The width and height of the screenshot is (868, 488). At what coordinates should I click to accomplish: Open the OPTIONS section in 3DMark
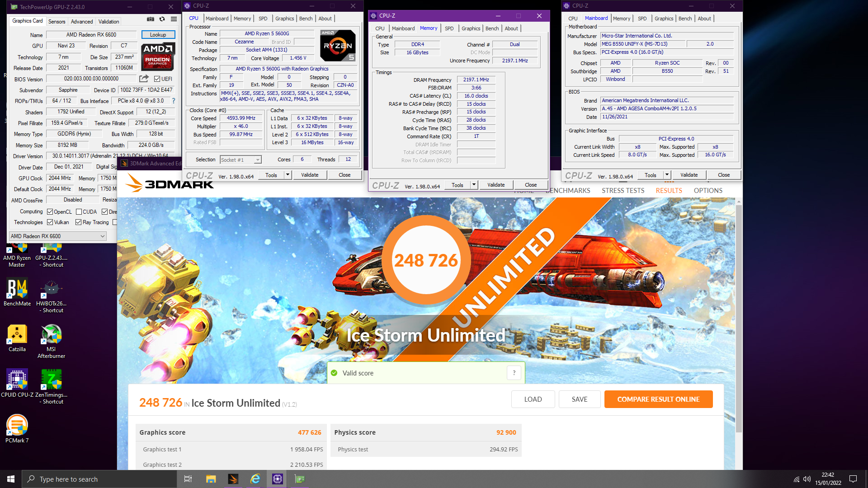click(x=708, y=191)
